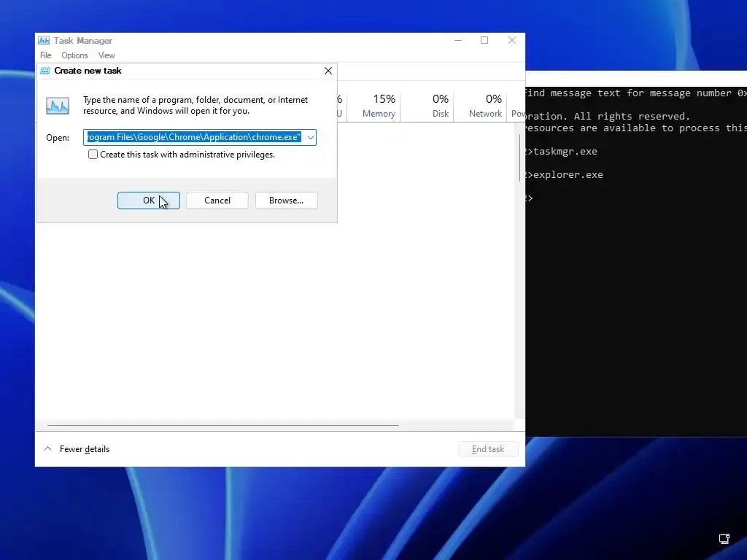Close the Create new task dialog
This screenshot has height=560, width=747.
tap(328, 71)
